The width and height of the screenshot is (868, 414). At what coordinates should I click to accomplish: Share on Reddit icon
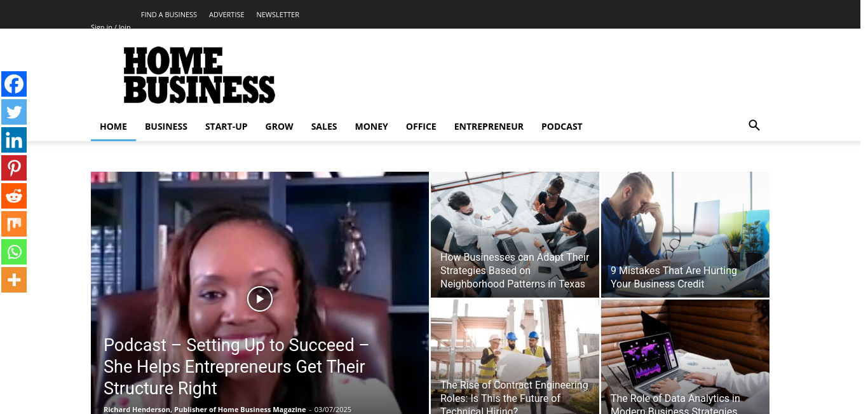14,196
